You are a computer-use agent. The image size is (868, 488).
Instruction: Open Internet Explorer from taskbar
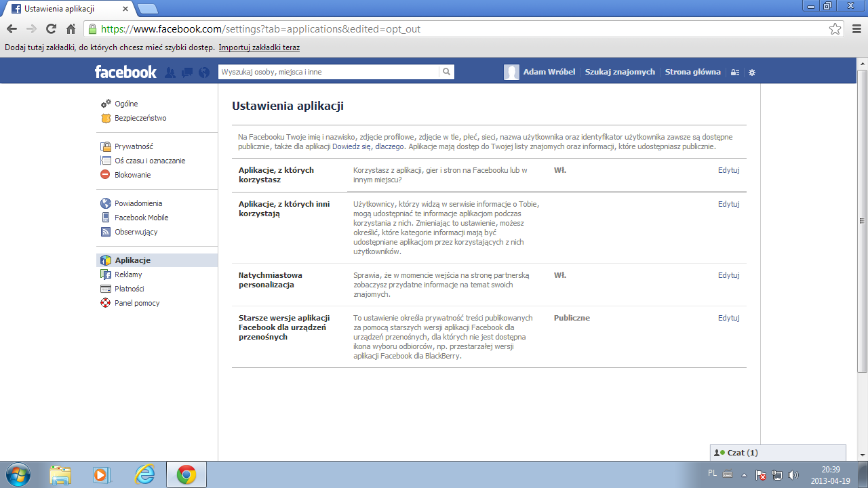(144, 474)
